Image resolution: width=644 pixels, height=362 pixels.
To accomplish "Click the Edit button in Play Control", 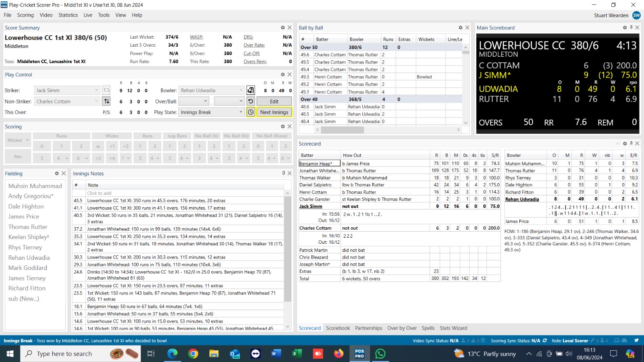I will (274, 101).
